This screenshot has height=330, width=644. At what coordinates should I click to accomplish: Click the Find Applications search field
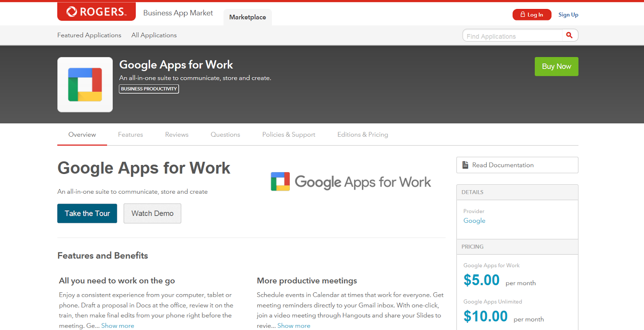(511, 36)
